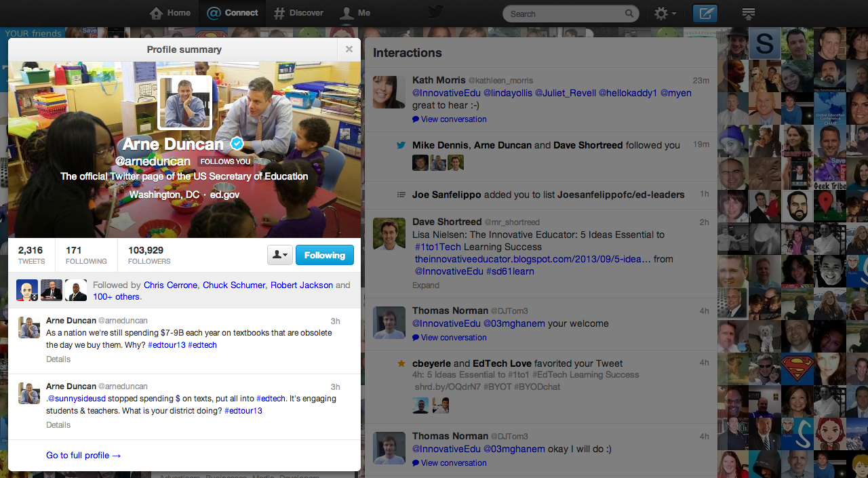Click Kath Morris's avatar in Interactions
The image size is (868, 478).
click(389, 92)
